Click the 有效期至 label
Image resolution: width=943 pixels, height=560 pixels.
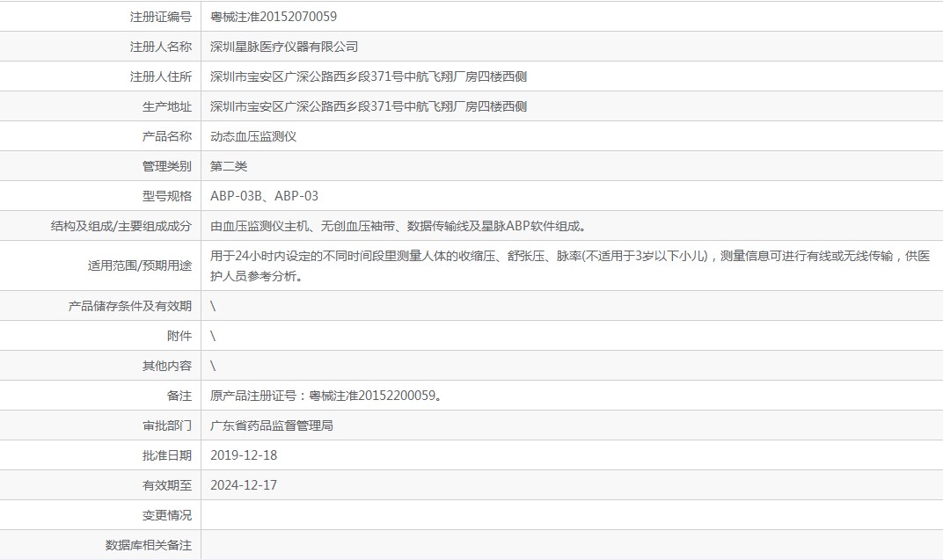click(166, 485)
